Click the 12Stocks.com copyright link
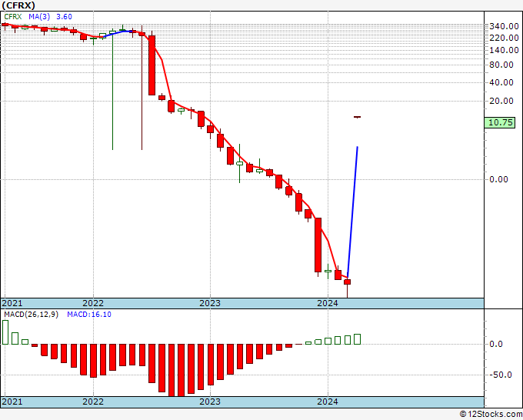The height and width of the screenshot is (420, 523). [491, 415]
